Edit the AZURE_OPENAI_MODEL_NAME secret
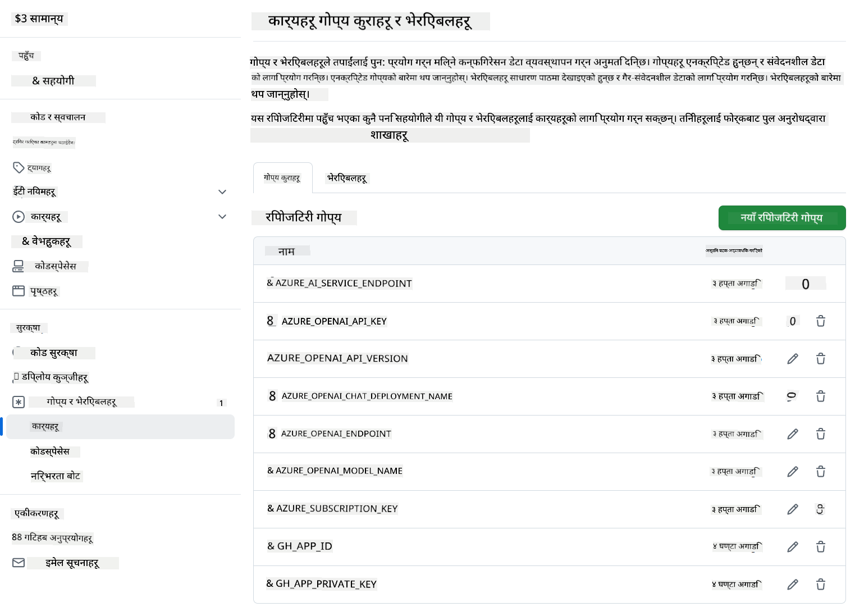855x616 pixels. point(793,472)
